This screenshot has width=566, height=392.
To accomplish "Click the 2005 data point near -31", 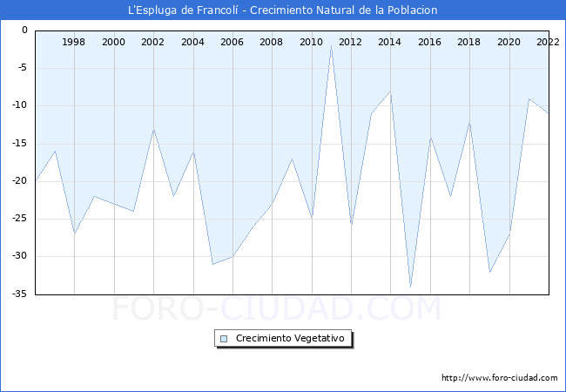I will tap(213, 264).
